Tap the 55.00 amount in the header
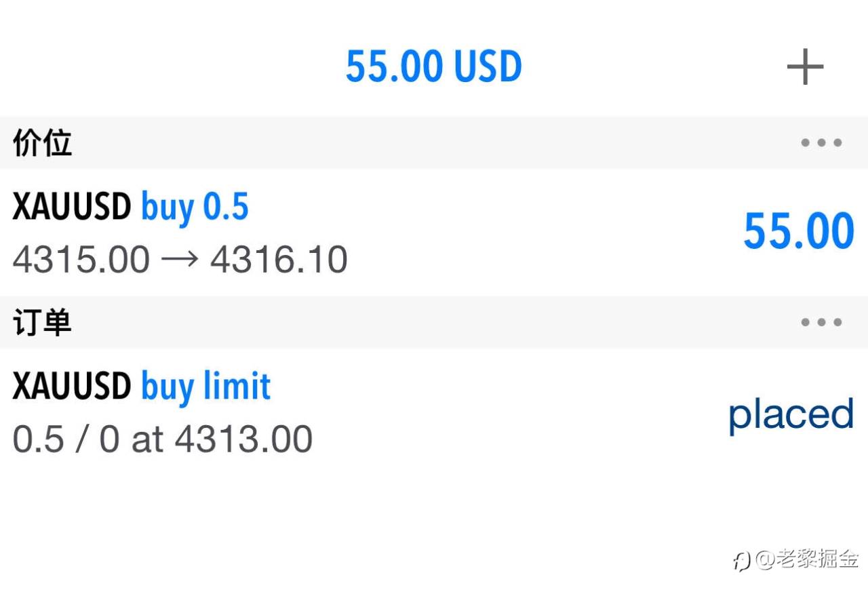This screenshot has width=868, height=594. pos(395,66)
